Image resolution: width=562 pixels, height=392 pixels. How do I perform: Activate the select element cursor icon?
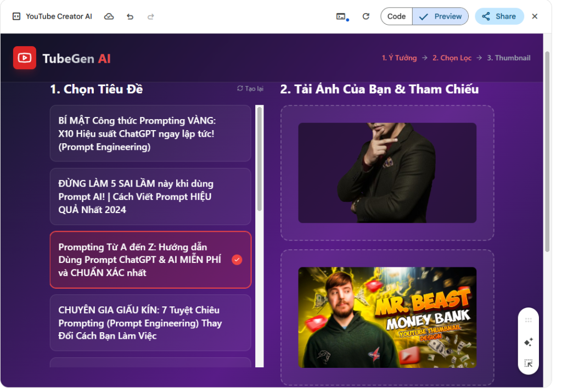[529, 363]
